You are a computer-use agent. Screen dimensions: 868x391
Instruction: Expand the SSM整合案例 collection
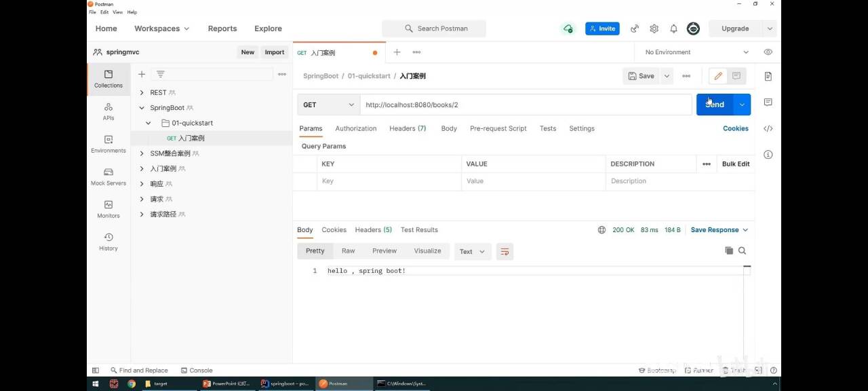coord(142,153)
